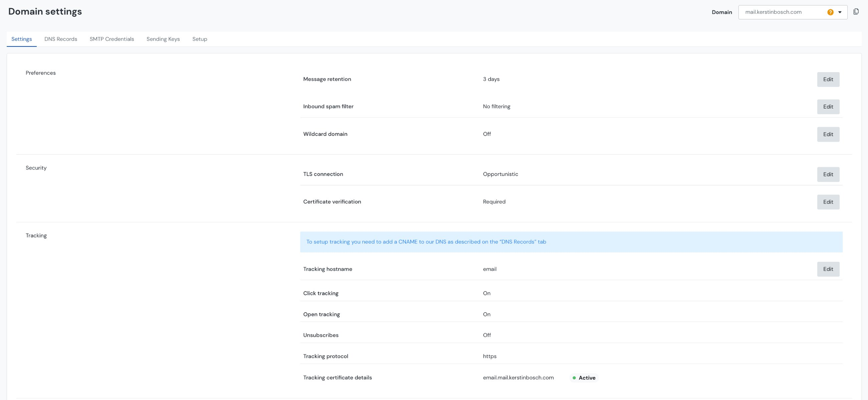Screen dimensions: 868x400
Task: Click the 'Tracking protocol' label
Action: point(325,356)
